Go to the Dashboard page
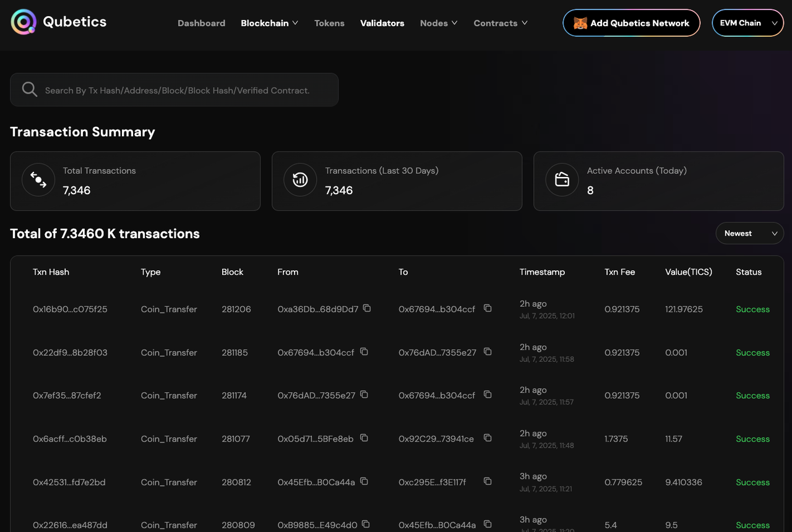This screenshot has width=792, height=532. [202, 23]
